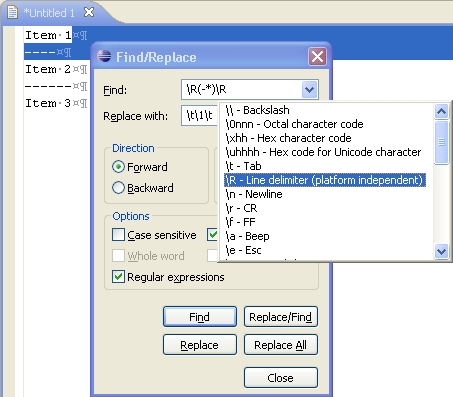Click the Close button
This screenshot has width=453, height=397.
click(x=281, y=378)
